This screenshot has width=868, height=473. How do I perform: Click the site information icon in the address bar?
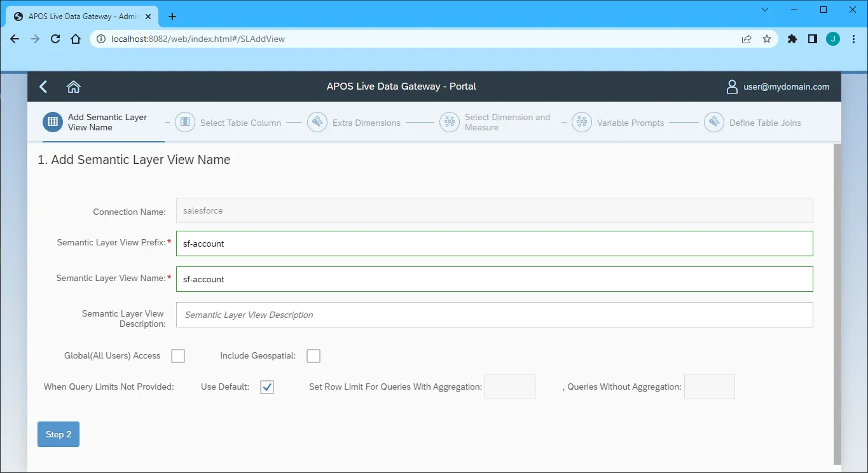[101, 38]
